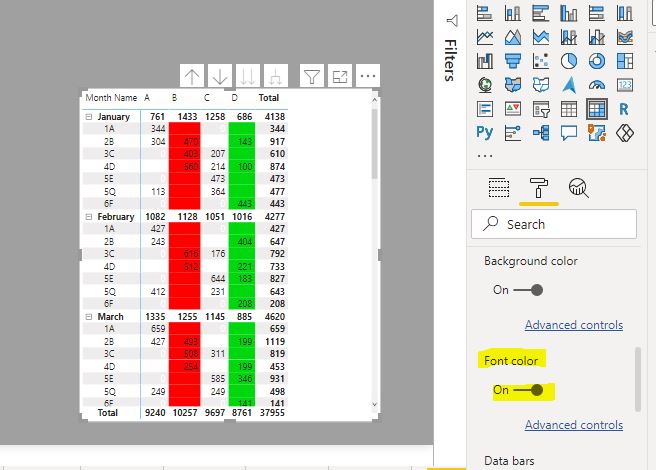Show filters affecting this visual

(x=312, y=76)
